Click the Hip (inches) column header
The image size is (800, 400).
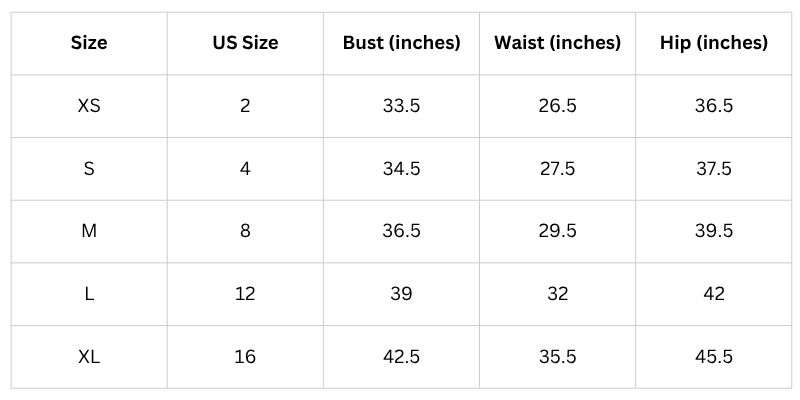[714, 43]
